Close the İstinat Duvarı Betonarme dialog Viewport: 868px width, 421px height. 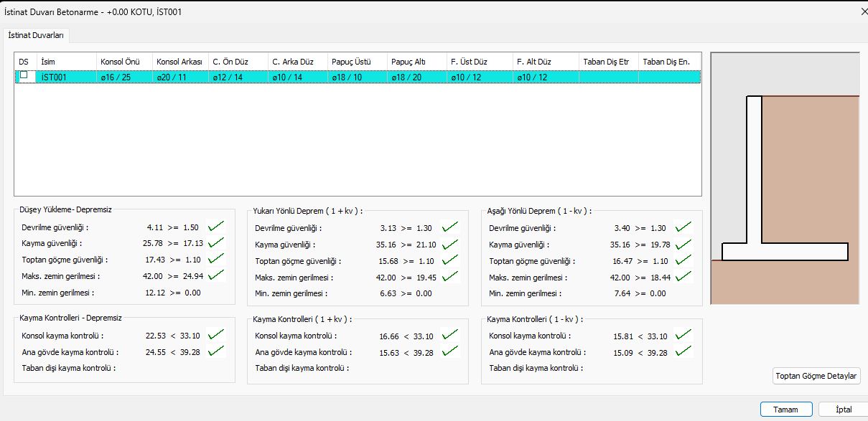[864, 11]
